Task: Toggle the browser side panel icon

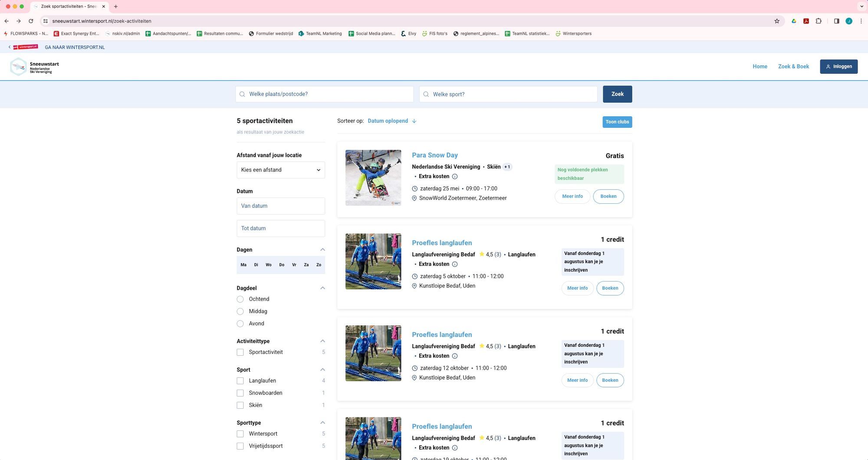Action: point(836,21)
